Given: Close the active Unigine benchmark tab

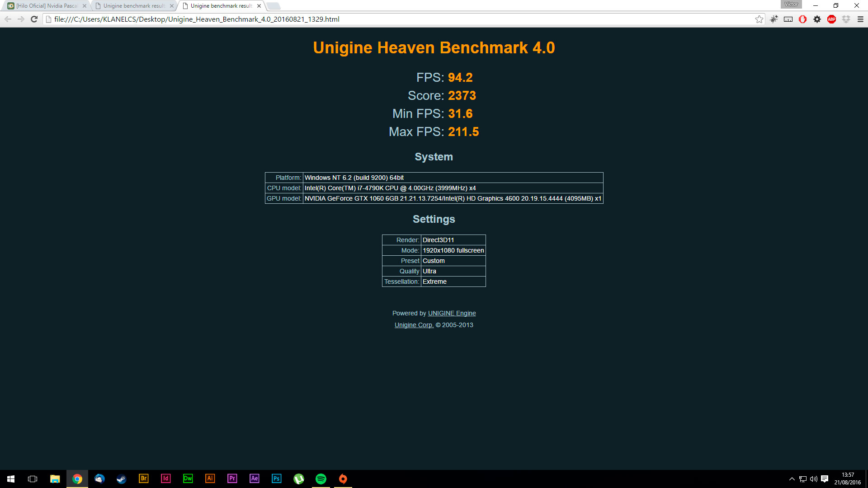Looking at the screenshot, I should [259, 6].
